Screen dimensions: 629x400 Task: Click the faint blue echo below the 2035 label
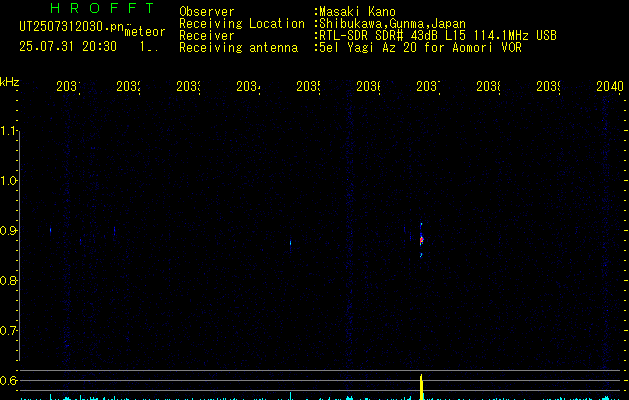point(290,243)
